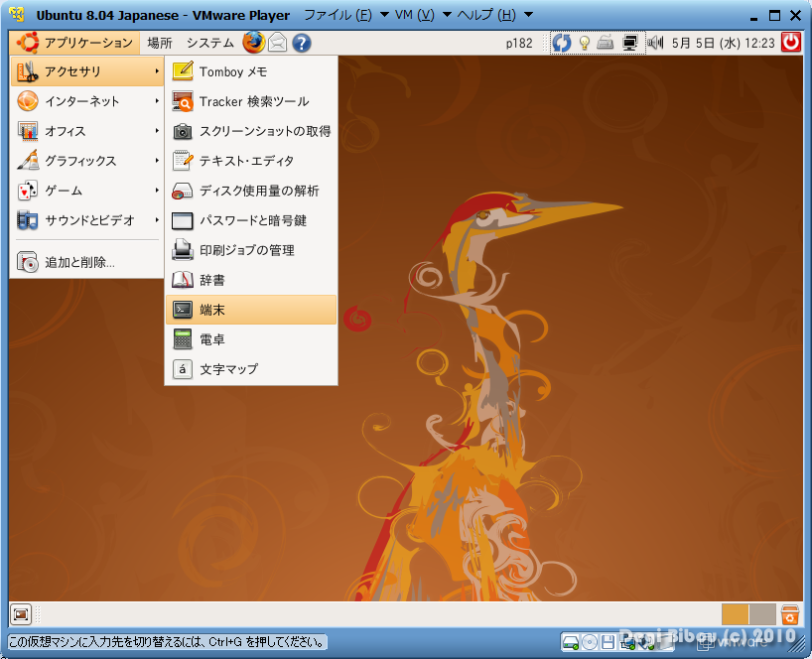
Task: Click the 端末 terminal icon
Action: click(x=183, y=310)
